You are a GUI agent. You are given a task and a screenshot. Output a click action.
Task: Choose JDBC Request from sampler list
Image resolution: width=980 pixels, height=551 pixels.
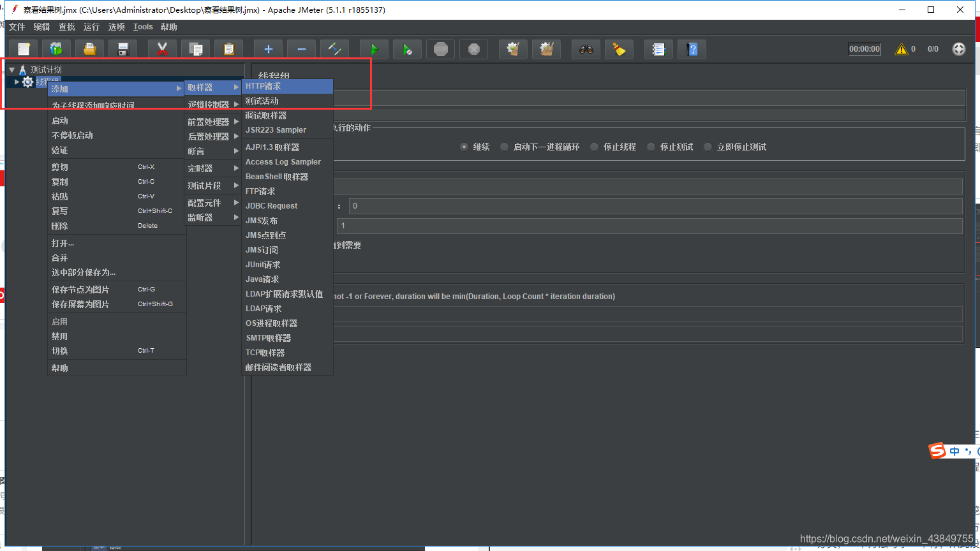tap(288, 206)
